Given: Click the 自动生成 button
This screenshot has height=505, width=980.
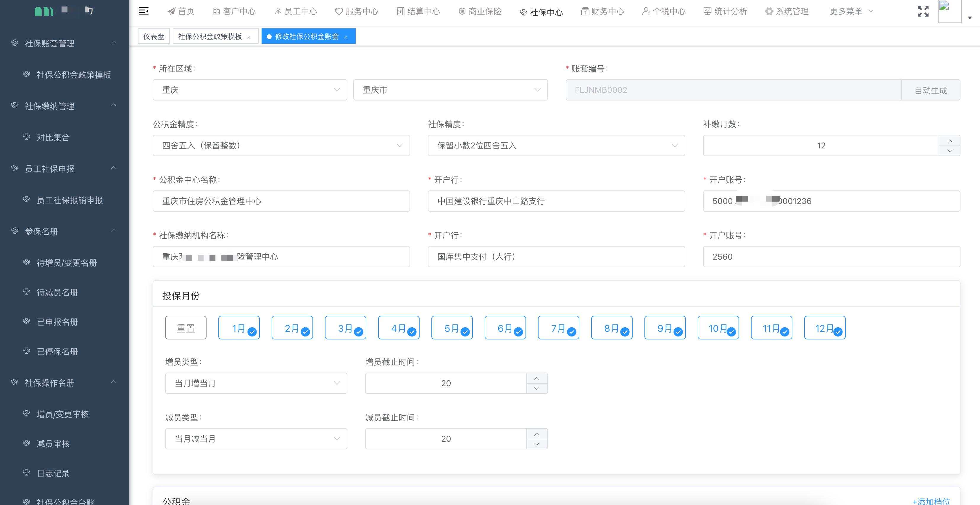Looking at the screenshot, I should (x=931, y=90).
